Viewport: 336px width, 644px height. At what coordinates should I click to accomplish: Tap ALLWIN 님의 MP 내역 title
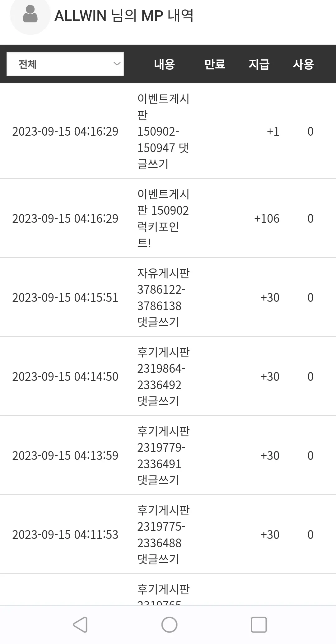[124, 16]
